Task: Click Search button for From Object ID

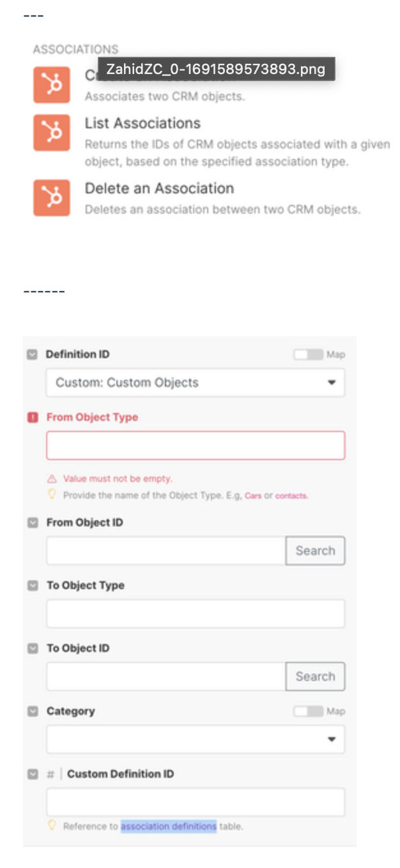Action: tap(315, 551)
